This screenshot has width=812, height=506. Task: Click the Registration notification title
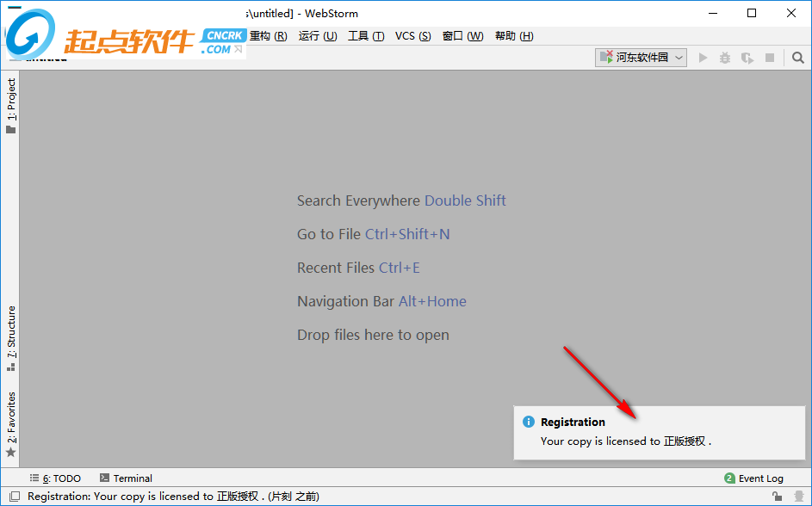pos(573,423)
